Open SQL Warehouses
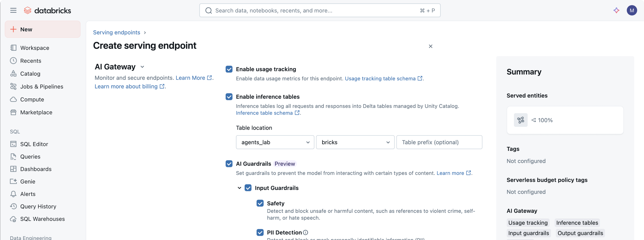The height and width of the screenshot is (240, 644). 42,219
